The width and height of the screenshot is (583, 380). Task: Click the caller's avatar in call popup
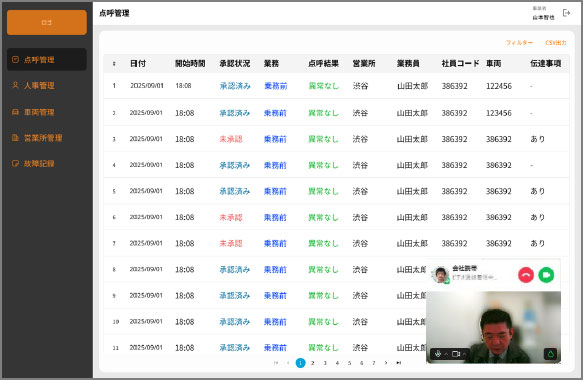coord(441,275)
